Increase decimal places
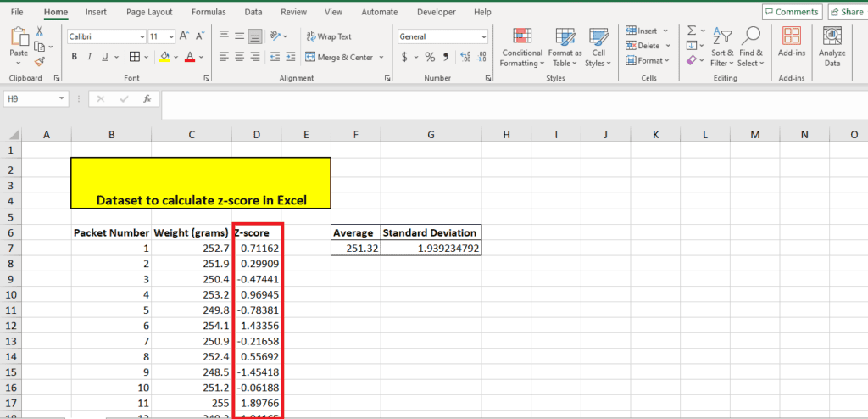This screenshot has width=868, height=419. (465, 57)
